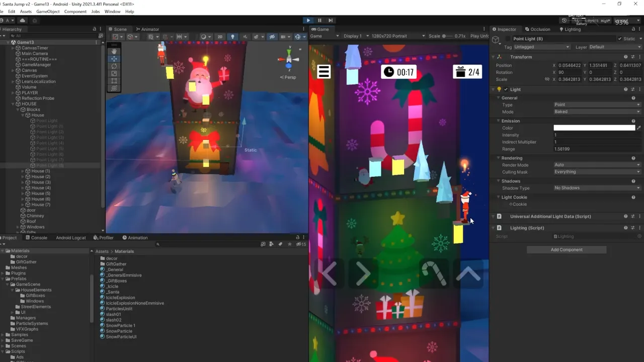Collapse the Light component foldout
This screenshot has width=644, height=362.
(x=493, y=89)
